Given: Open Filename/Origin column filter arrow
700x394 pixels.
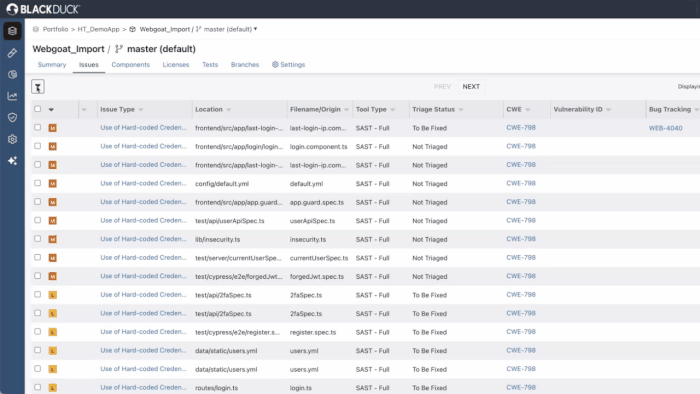Looking at the screenshot, I should (x=346, y=109).
